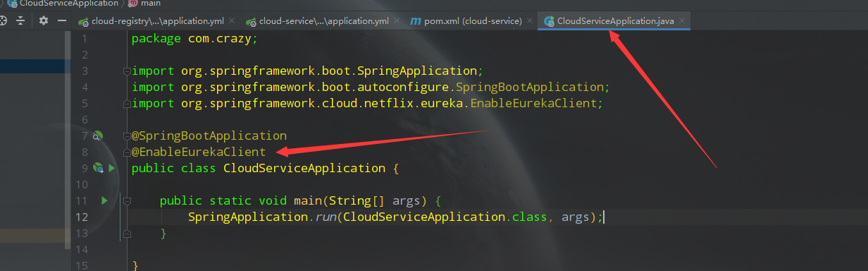Viewport: 868px width, 271px height.
Task: Click 'package com.crazy;' on line 1
Action: point(194,38)
